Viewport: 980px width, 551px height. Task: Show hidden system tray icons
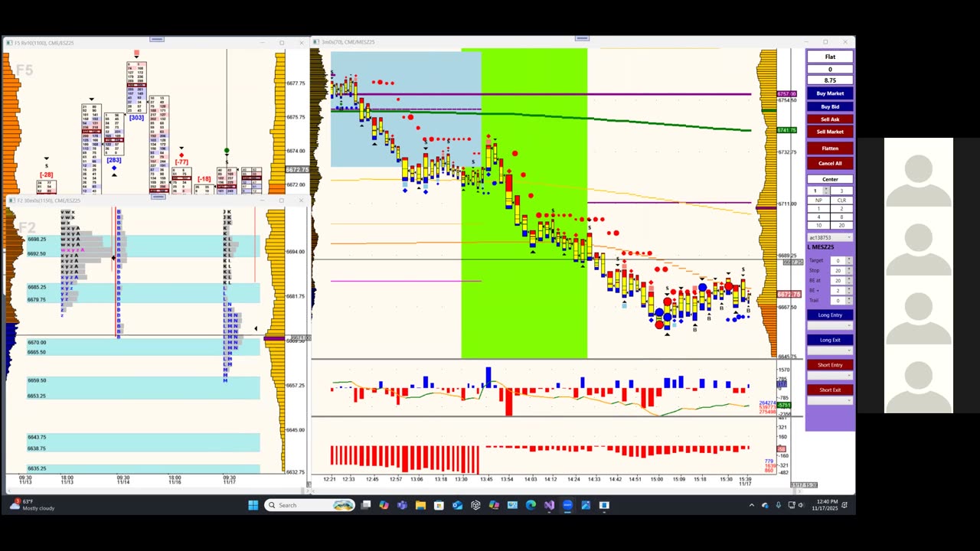point(751,505)
